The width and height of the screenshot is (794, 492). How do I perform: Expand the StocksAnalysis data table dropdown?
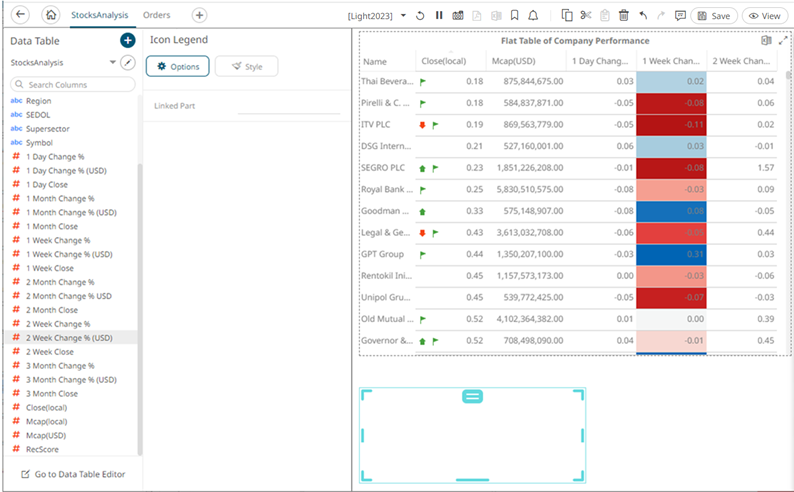coord(112,63)
